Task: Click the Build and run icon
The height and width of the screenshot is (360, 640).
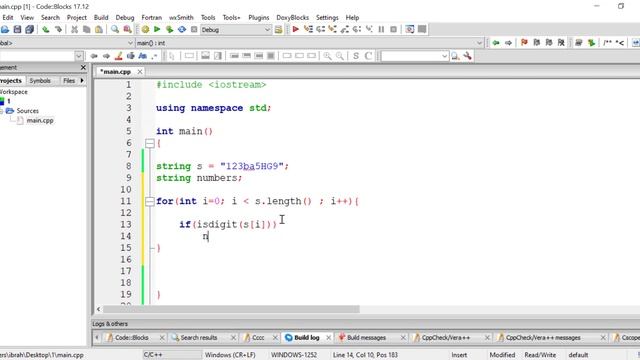Action: pyautogui.click(x=169, y=29)
